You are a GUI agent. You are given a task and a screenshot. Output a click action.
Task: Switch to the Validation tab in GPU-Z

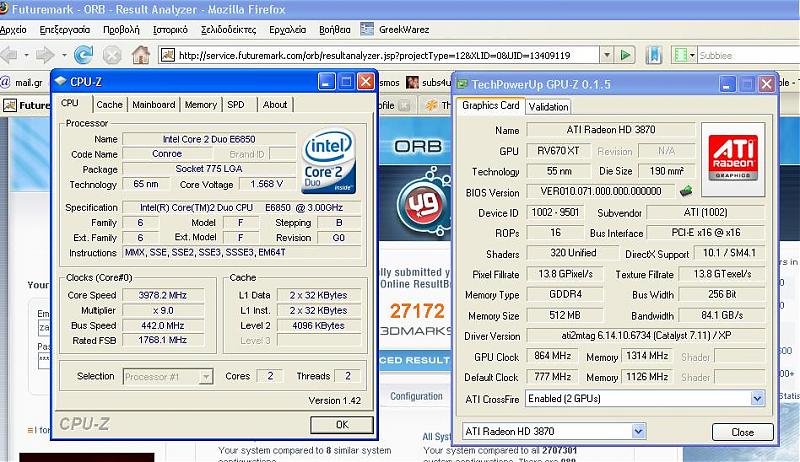point(548,107)
